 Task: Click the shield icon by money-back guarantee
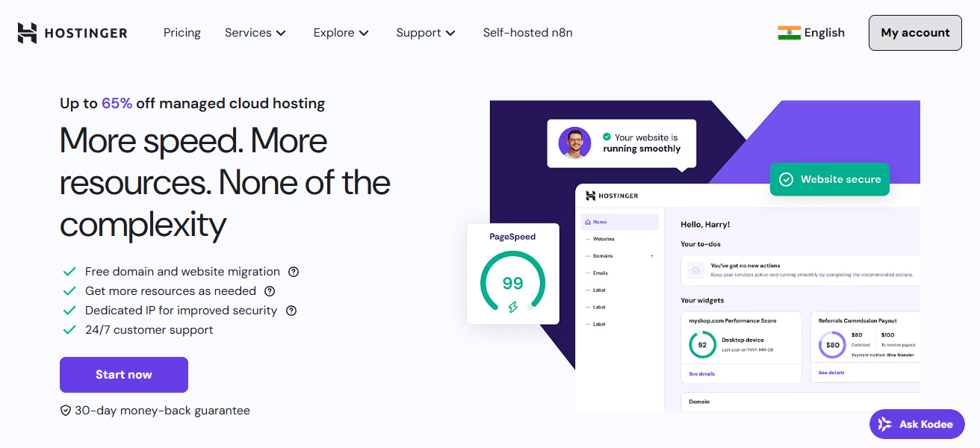click(x=66, y=411)
